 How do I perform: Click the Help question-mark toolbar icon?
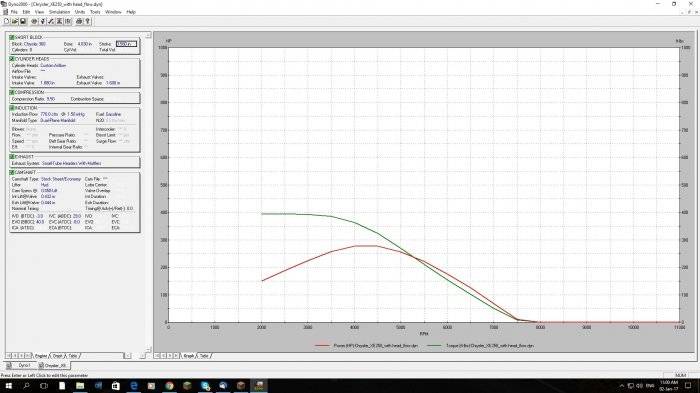(88, 21)
